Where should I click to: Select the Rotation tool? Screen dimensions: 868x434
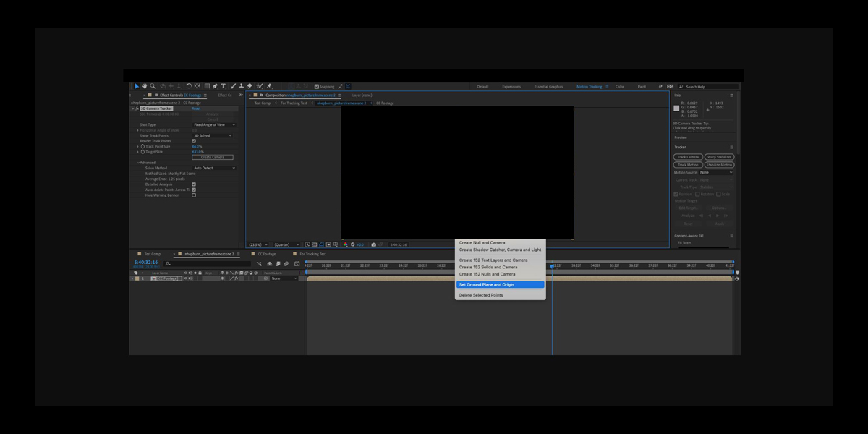pos(189,86)
